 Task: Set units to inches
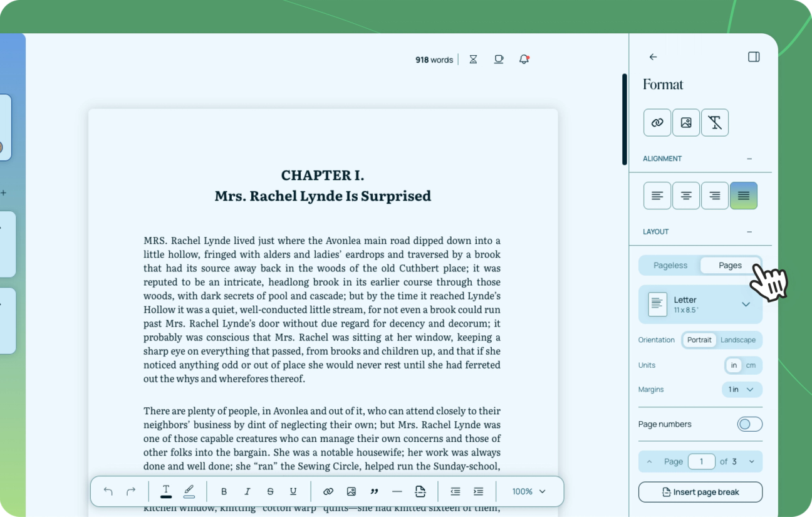pos(734,365)
